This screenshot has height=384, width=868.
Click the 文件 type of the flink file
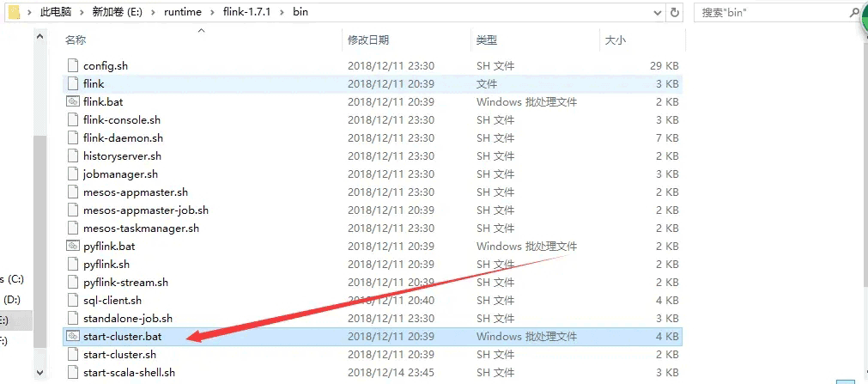(x=487, y=83)
